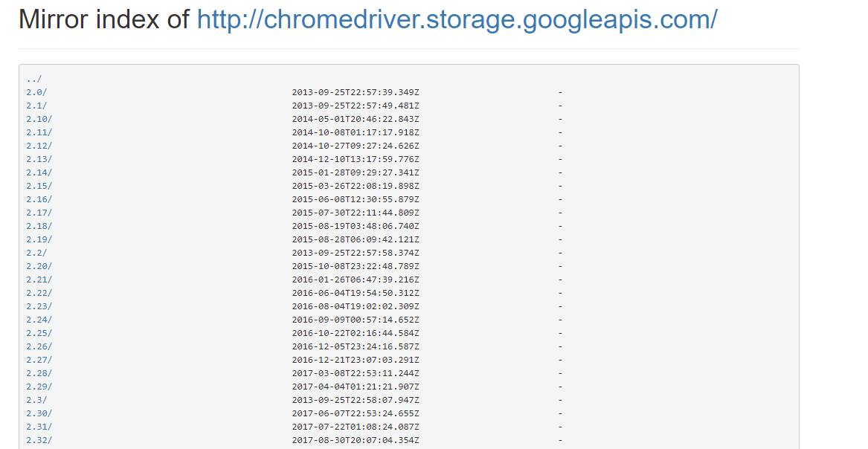Open the 2.0/ directory
Screen dimensions: 868x449
click(31, 92)
